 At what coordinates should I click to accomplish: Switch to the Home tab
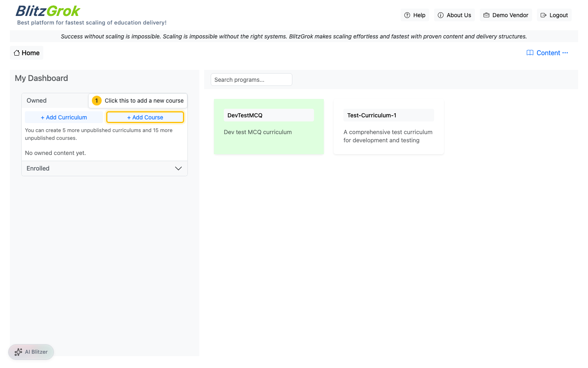[x=26, y=52]
